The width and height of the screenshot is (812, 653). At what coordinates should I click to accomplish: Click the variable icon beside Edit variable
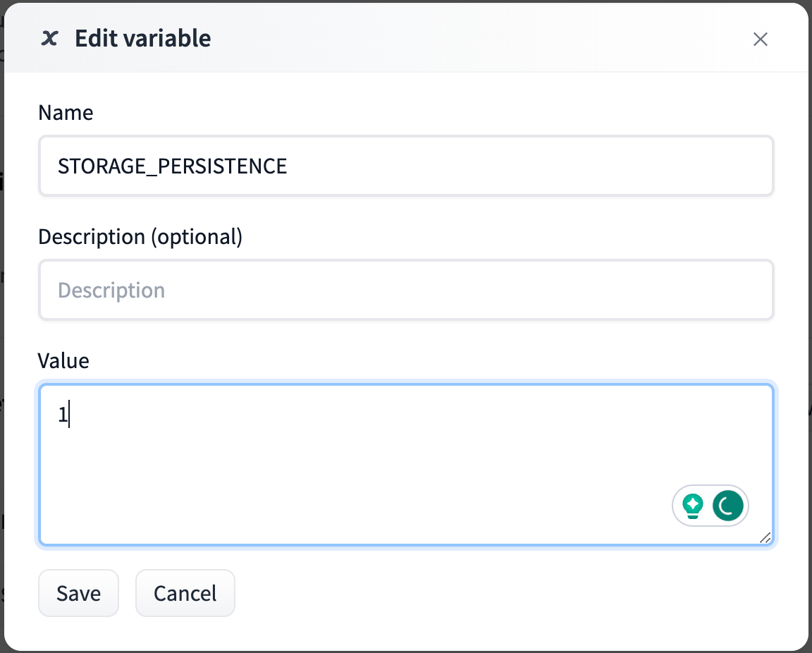[49, 38]
